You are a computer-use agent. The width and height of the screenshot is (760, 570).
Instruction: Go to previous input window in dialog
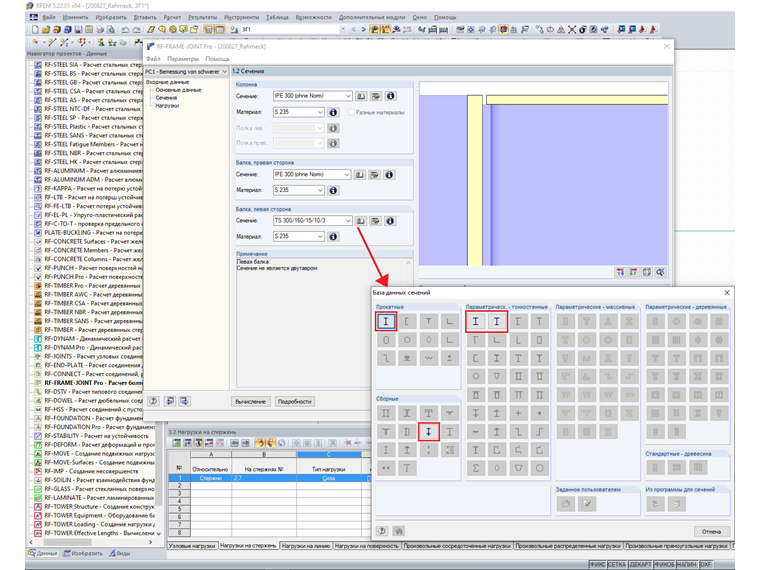[x=170, y=401]
